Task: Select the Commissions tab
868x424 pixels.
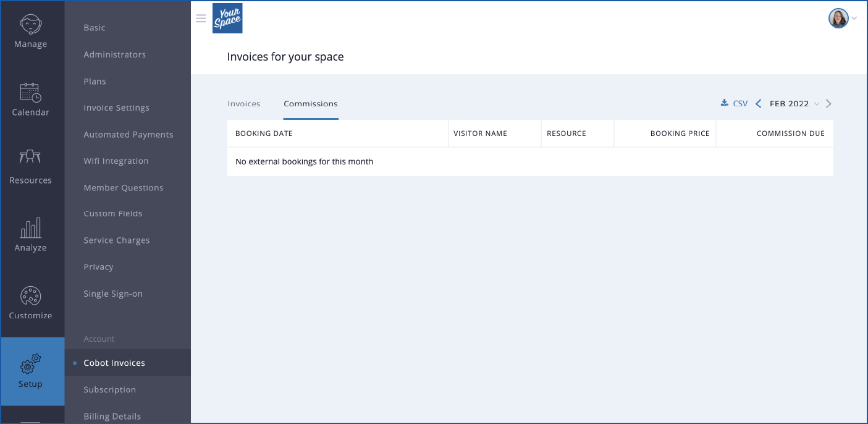Action: click(311, 103)
